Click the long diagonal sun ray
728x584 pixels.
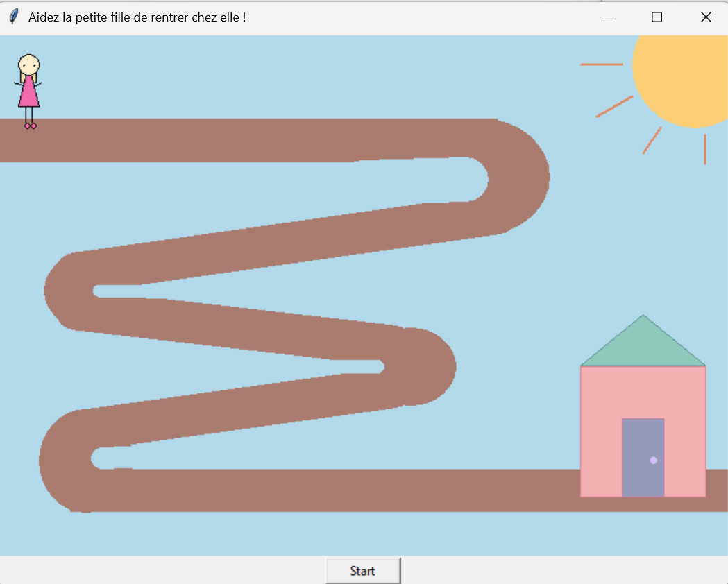coord(614,106)
